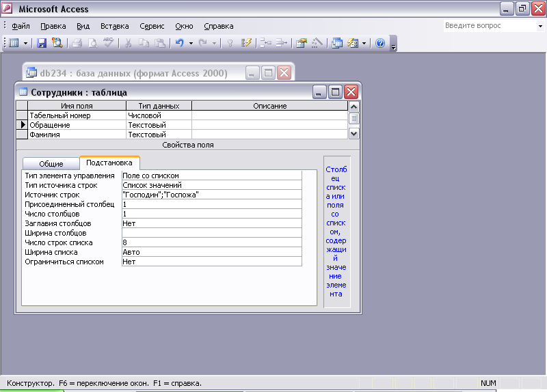Open the Вставка menu
This screenshot has height=392, width=547.
click(114, 26)
